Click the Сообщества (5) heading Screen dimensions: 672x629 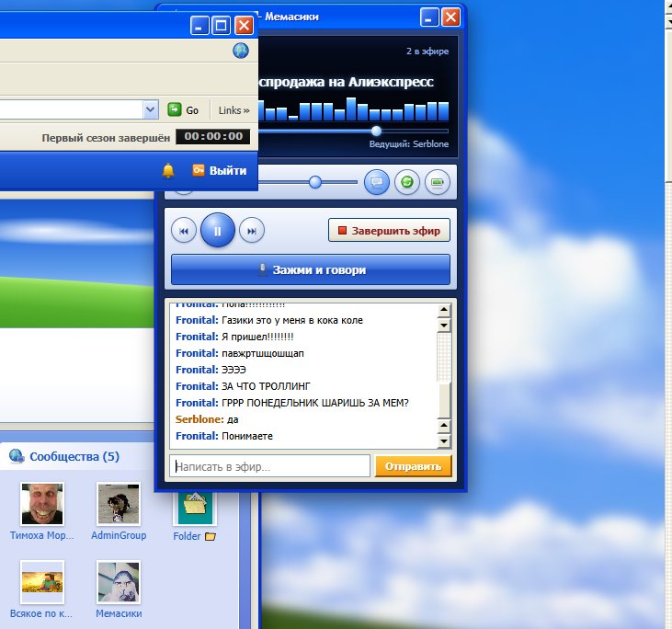(x=74, y=456)
